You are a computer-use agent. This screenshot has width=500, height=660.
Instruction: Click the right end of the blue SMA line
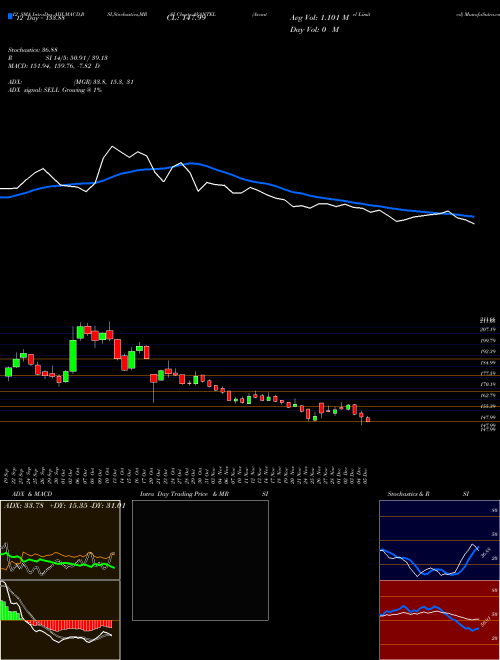click(473, 216)
